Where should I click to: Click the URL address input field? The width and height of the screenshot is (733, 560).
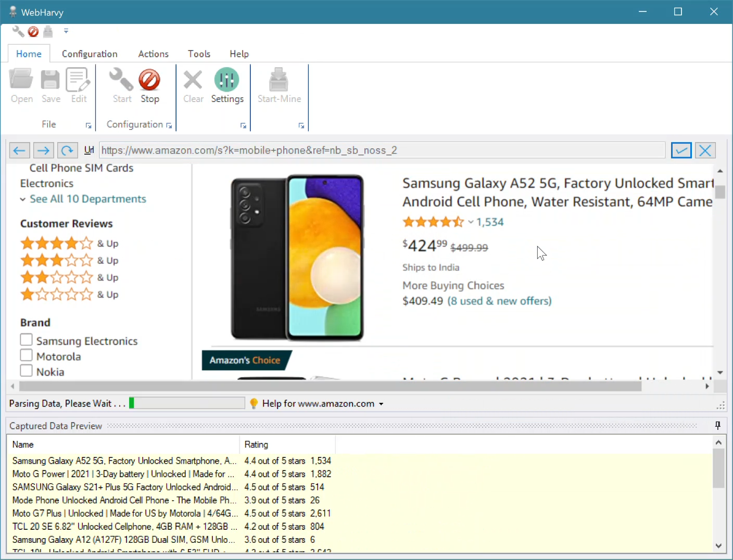(382, 150)
